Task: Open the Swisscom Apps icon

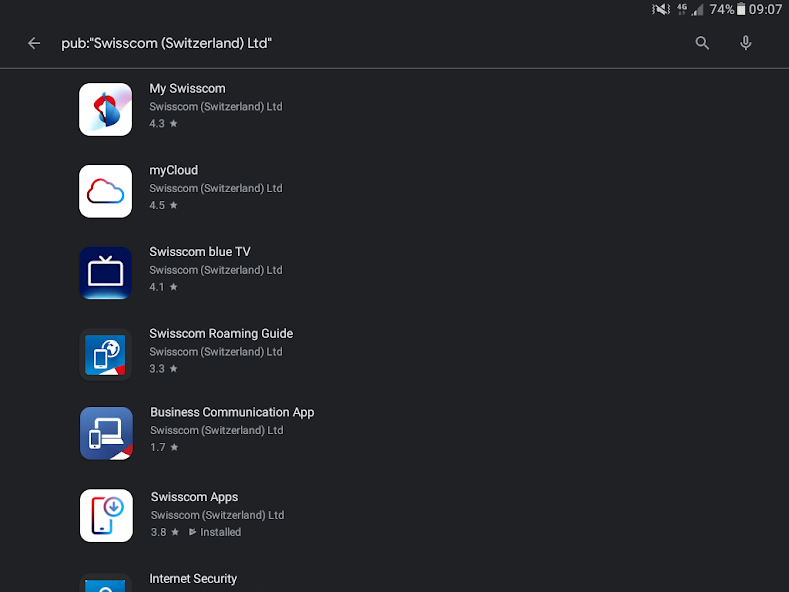Action: click(106, 515)
